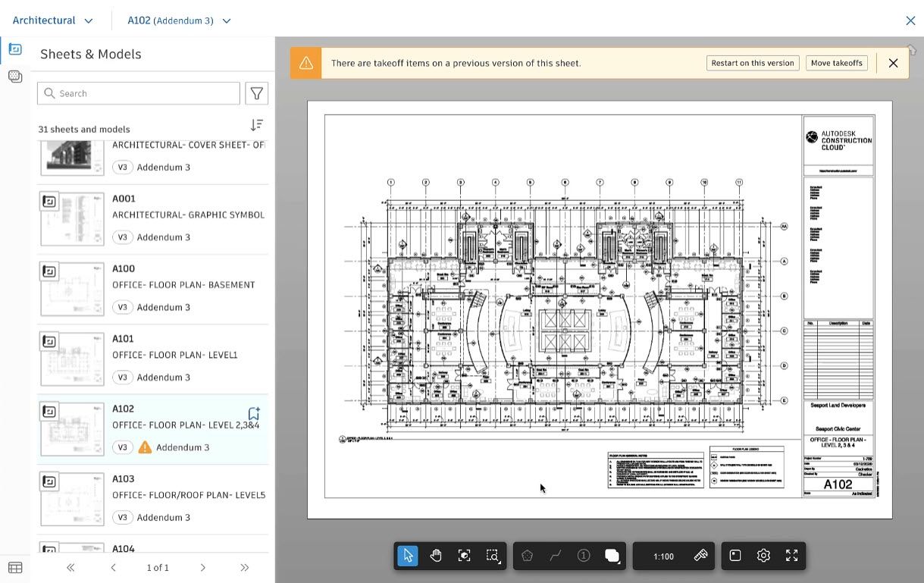Open the takeoff inventory table icon
The width and height of the screenshot is (924, 583).
pos(15,567)
